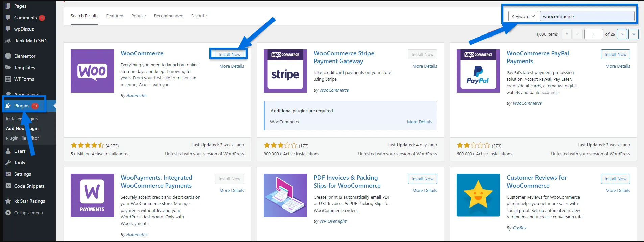Click the Users person icon

(8, 151)
